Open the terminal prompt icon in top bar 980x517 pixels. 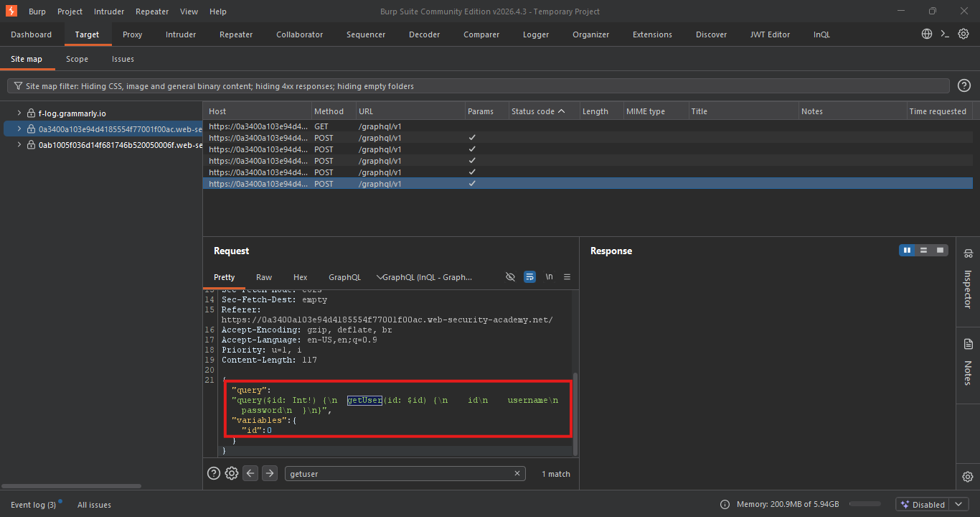click(x=945, y=34)
